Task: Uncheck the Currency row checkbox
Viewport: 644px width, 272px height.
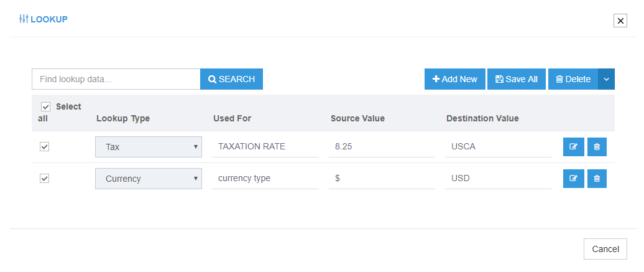Action: 44,179
